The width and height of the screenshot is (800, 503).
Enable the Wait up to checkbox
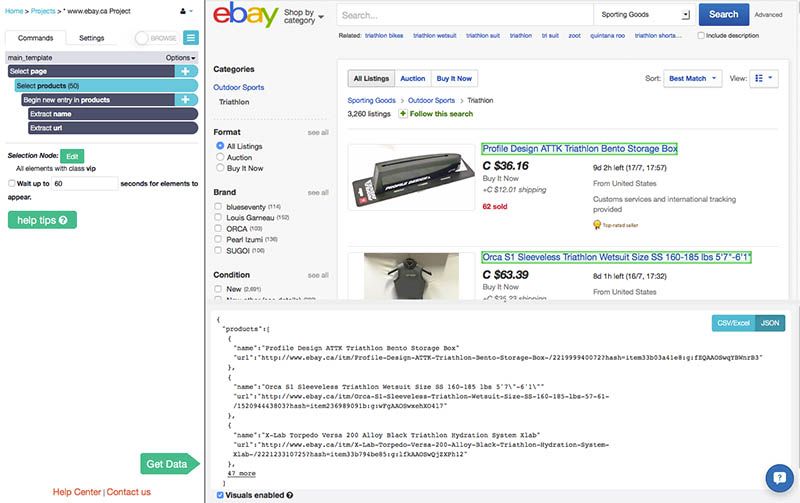click(11, 183)
